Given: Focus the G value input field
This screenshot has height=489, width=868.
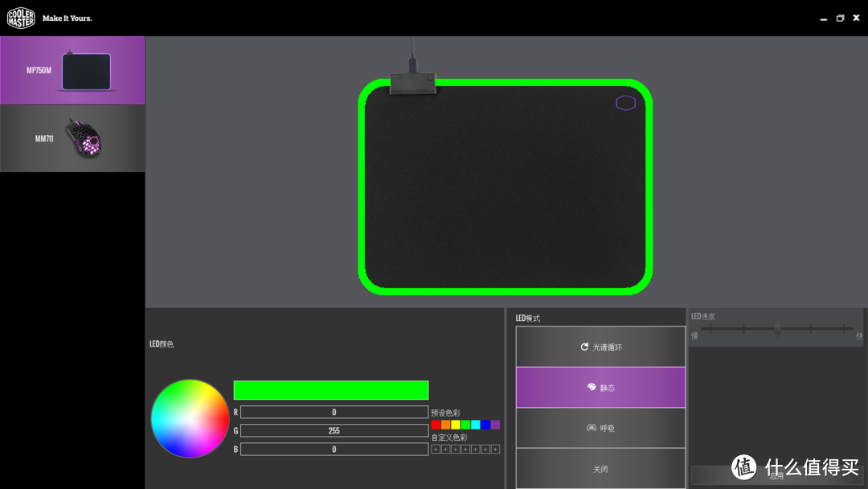Looking at the screenshot, I should point(334,430).
